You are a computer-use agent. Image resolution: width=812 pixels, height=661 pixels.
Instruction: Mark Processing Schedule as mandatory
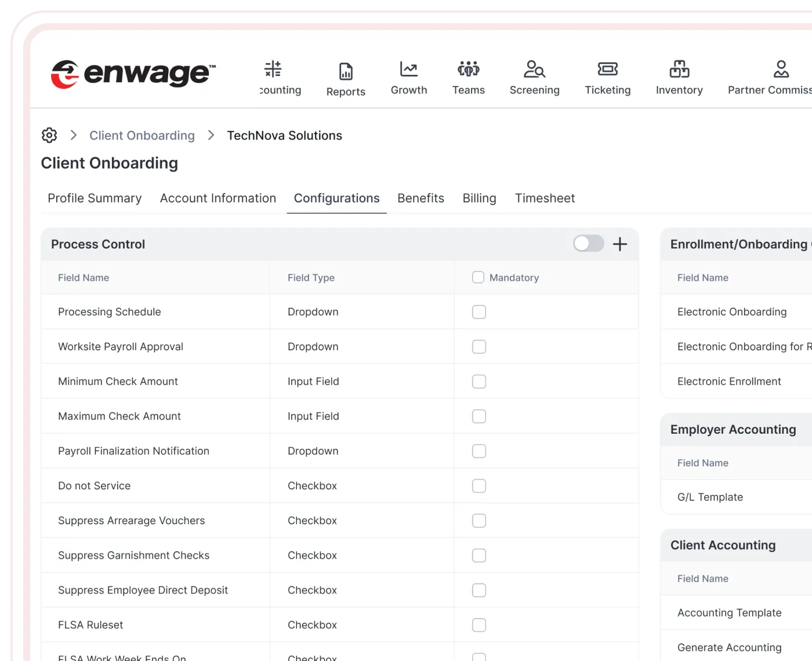[478, 311]
